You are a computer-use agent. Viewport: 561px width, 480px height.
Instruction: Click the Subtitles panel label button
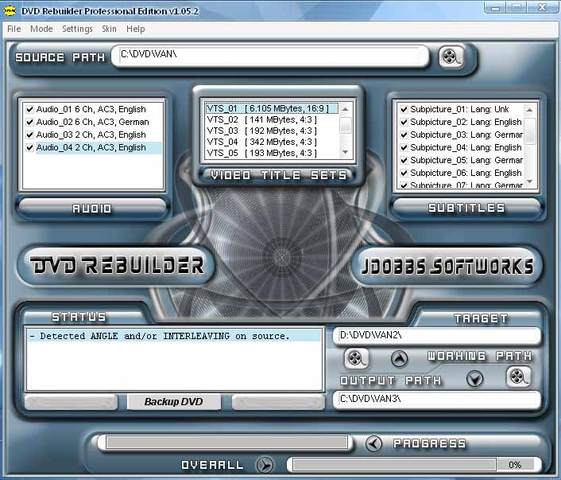click(467, 207)
